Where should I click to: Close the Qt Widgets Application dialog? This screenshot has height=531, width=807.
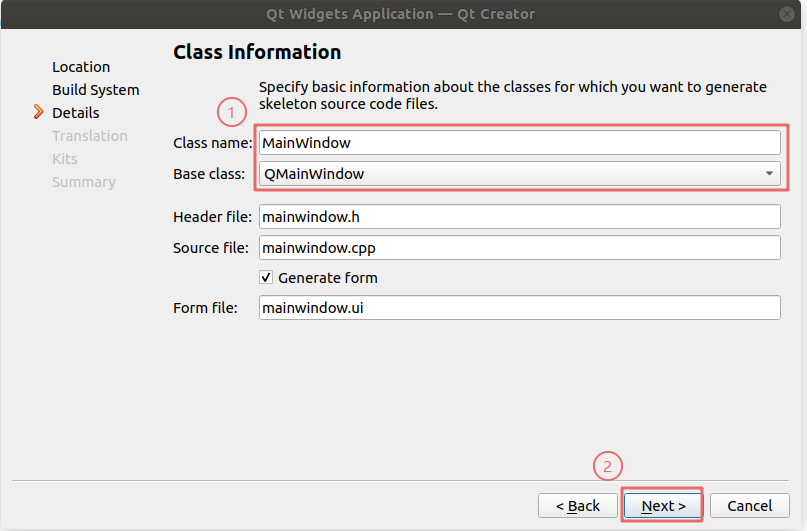(789, 14)
